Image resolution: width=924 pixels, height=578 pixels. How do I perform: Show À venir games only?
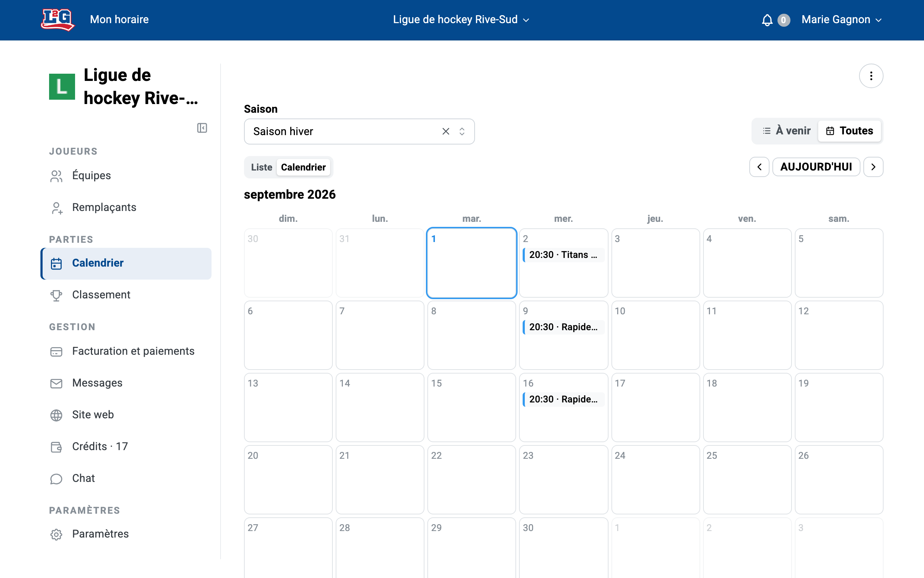tap(786, 131)
